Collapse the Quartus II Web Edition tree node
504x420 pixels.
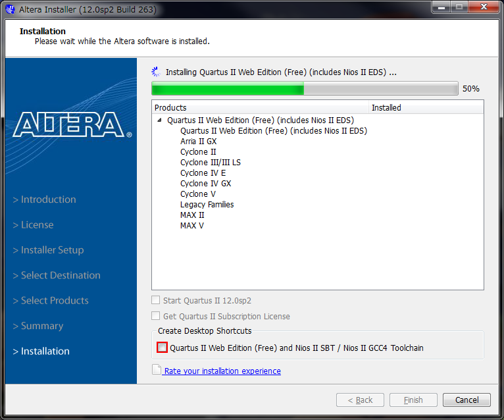point(159,120)
